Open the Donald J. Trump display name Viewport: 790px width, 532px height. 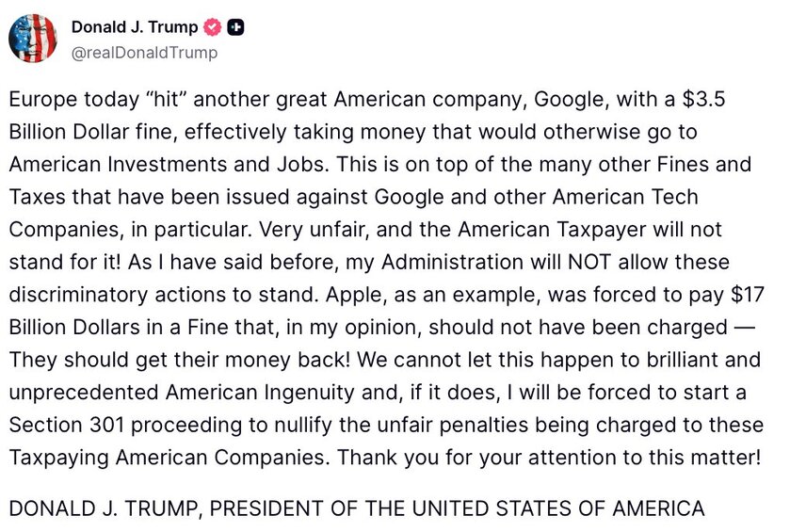click(x=135, y=26)
